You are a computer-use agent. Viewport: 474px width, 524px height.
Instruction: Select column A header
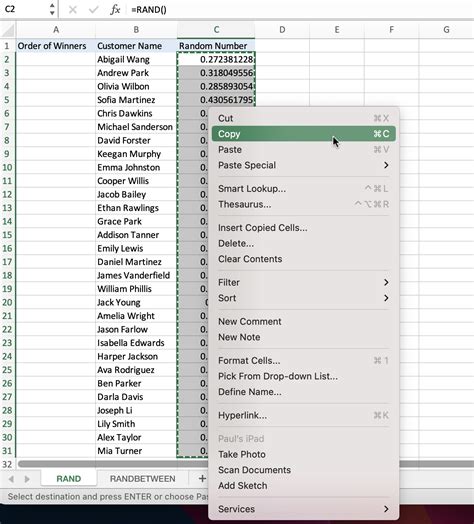click(x=56, y=30)
